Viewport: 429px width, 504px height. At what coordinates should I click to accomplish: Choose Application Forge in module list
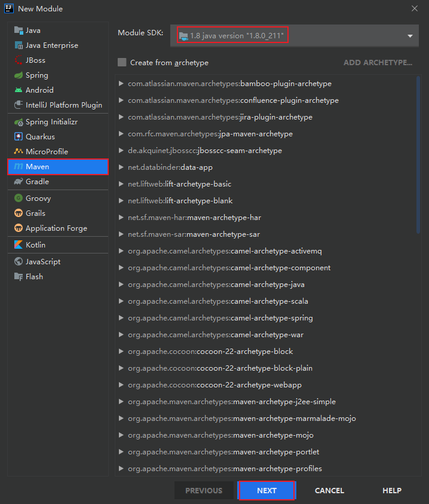pyautogui.click(x=56, y=228)
